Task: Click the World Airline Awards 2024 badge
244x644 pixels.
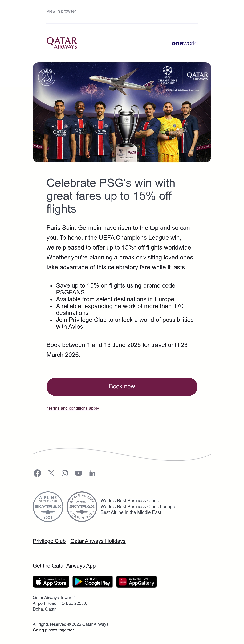Action: [x=82, y=506]
